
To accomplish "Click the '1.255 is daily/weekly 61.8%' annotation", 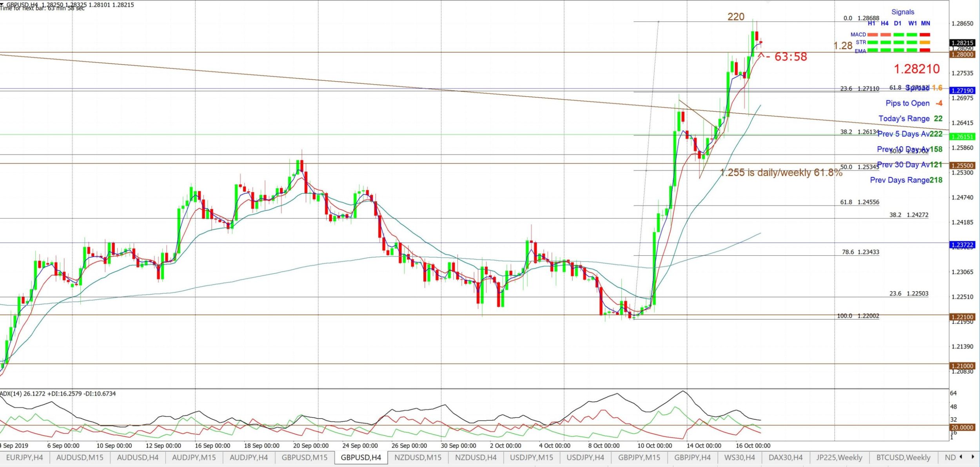I will pyautogui.click(x=781, y=173).
